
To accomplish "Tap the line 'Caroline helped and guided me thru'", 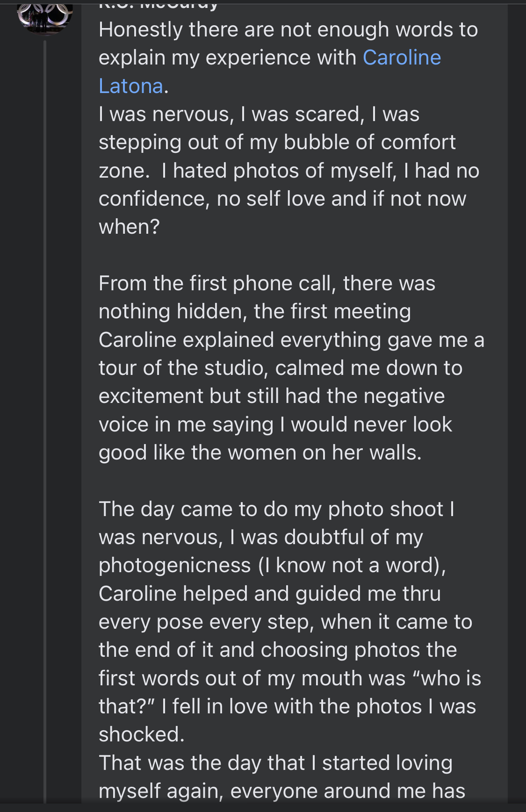I will (x=270, y=594).
